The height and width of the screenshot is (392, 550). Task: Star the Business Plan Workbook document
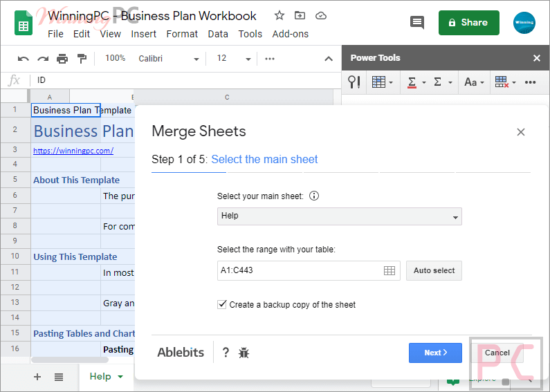(279, 15)
